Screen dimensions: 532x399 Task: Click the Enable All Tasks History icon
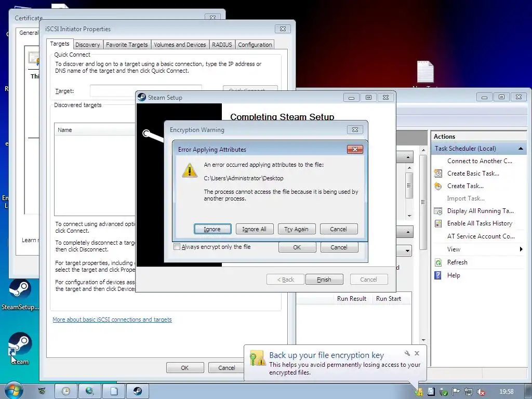click(x=438, y=223)
